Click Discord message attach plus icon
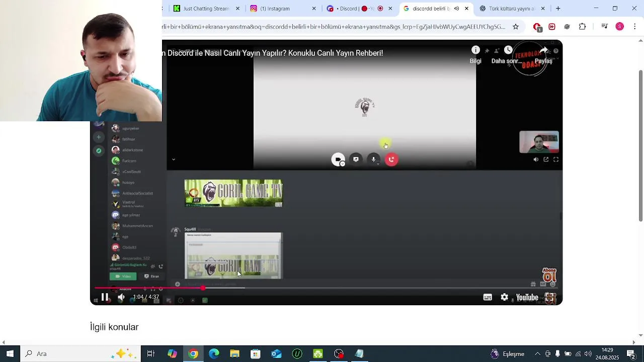The height and width of the screenshot is (362, 644). coord(177,284)
